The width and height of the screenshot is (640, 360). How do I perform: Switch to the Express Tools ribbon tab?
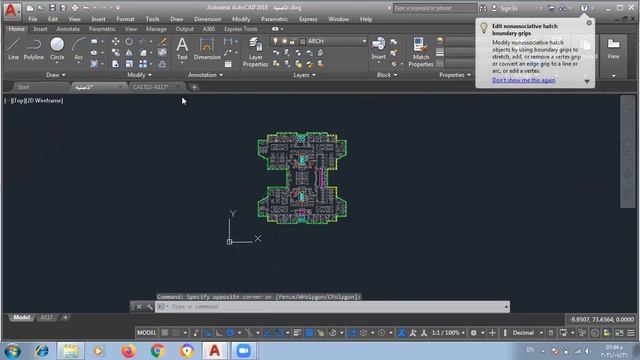tap(240, 29)
